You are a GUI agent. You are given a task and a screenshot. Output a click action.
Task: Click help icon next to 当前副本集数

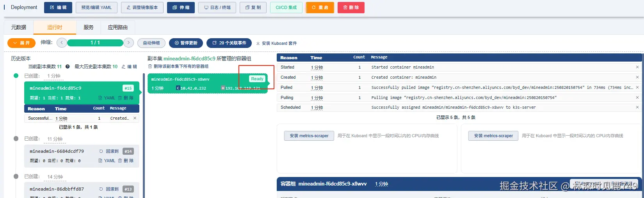pos(68,67)
